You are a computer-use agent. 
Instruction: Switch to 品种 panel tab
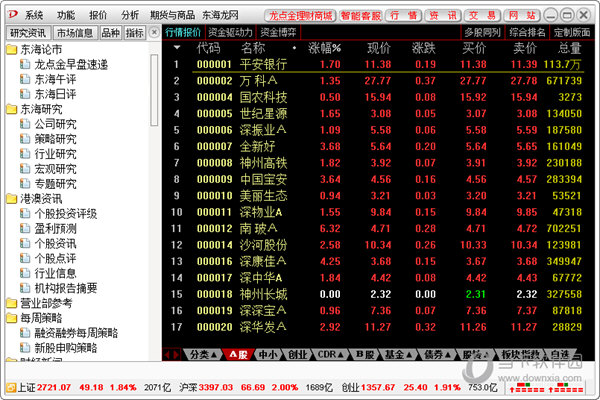click(x=111, y=33)
